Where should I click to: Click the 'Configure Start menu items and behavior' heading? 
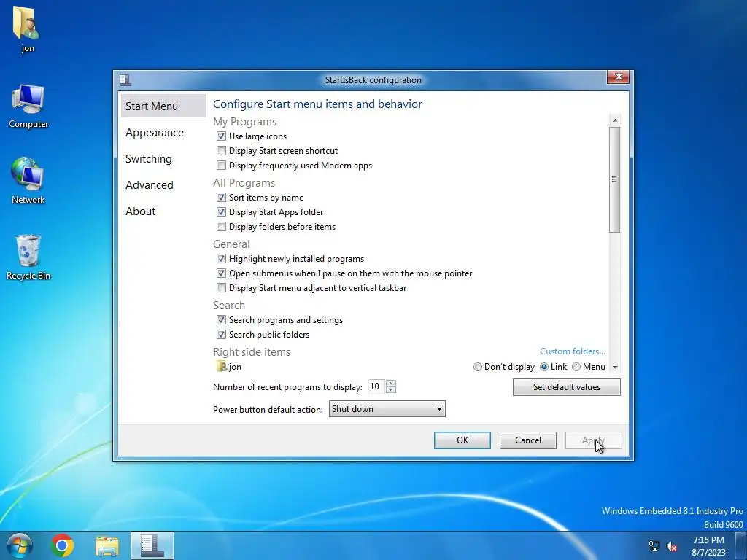pyautogui.click(x=317, y=104)
